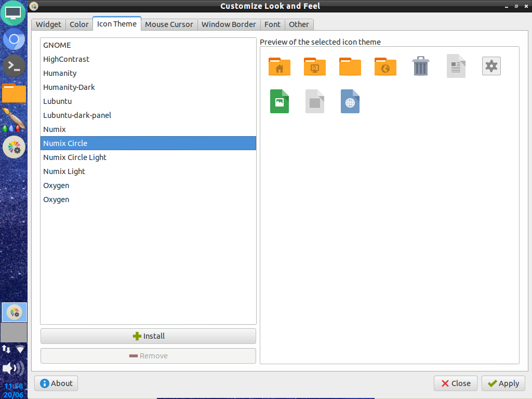Open the file manager folder in the dock
Viewport: 532px width, 399px height.
click(14, 94)
